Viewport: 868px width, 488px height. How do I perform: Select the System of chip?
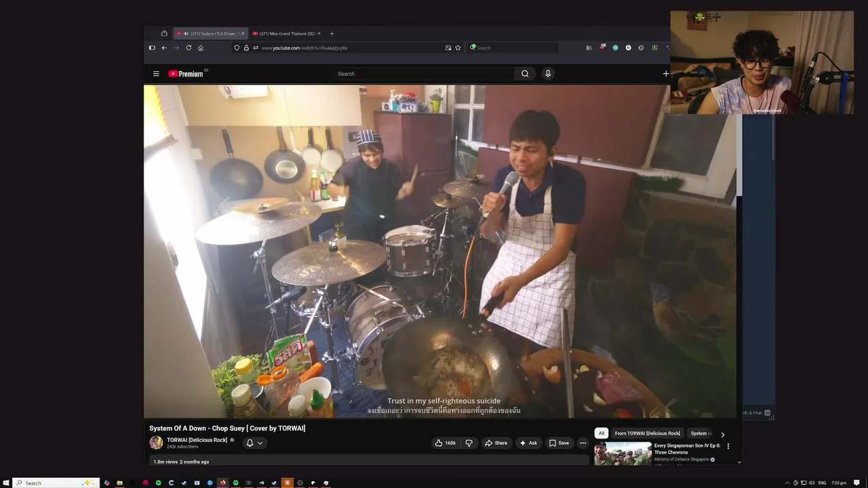(x=701, y=433)
